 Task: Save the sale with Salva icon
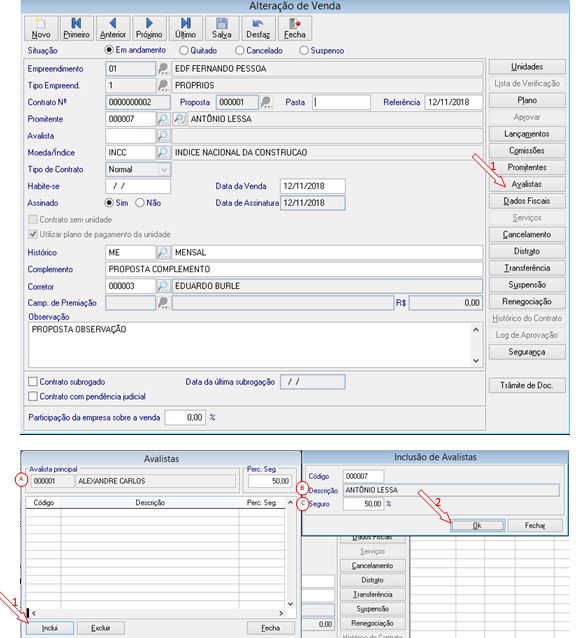[222, 28]
